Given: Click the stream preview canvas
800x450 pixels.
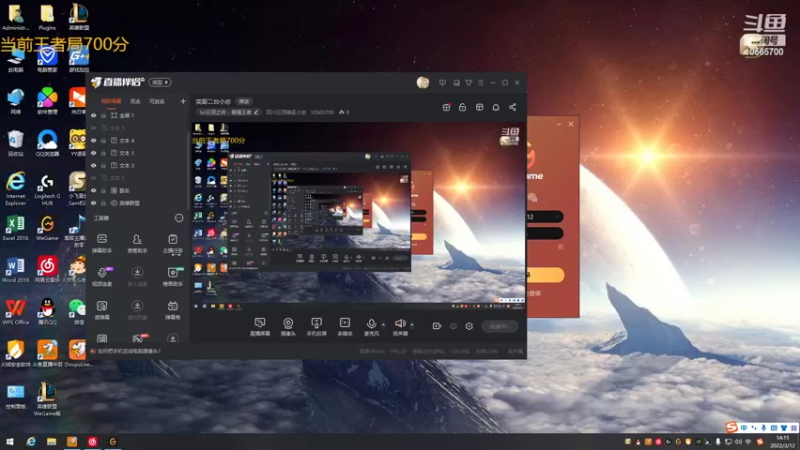Looking at the screenshot, I should (x=359, y=216).
